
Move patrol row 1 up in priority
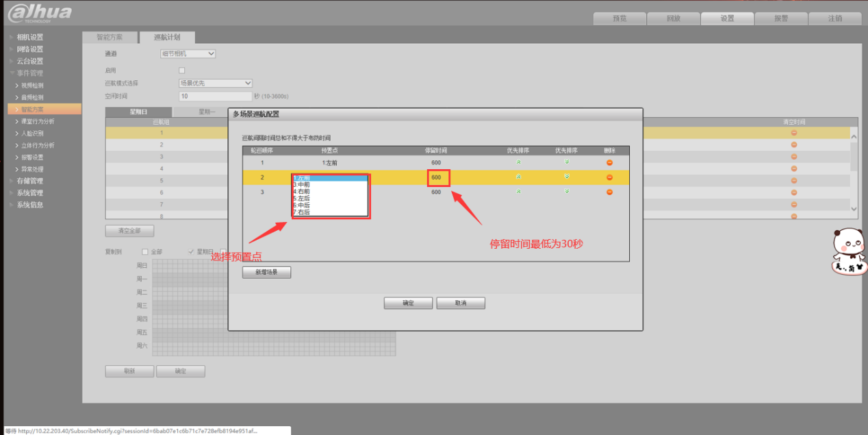tap(518, 162)
